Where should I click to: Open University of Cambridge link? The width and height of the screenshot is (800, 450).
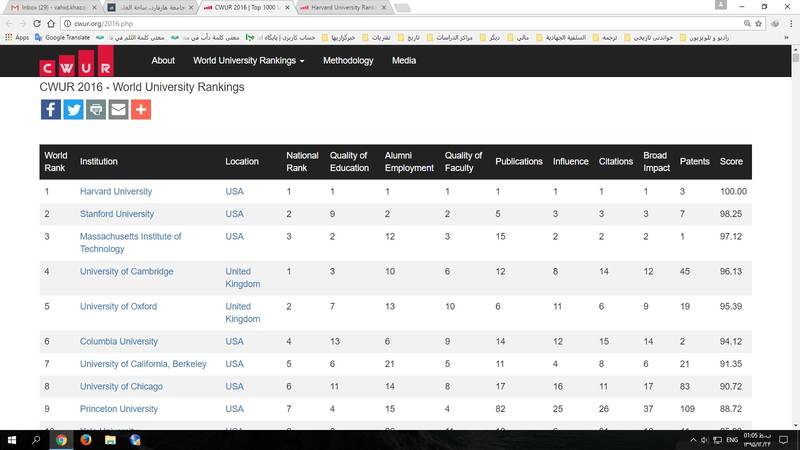127,271
